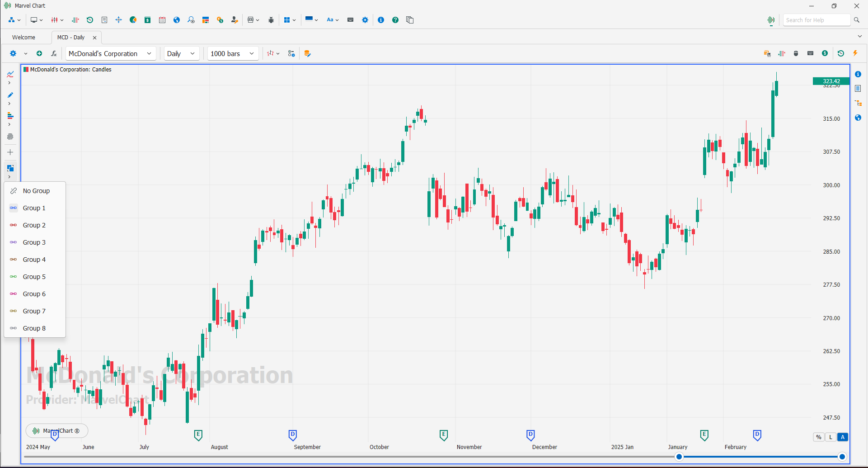Click the orange lightning bolt icon
The image size is (868, 468).
(855, 53)
